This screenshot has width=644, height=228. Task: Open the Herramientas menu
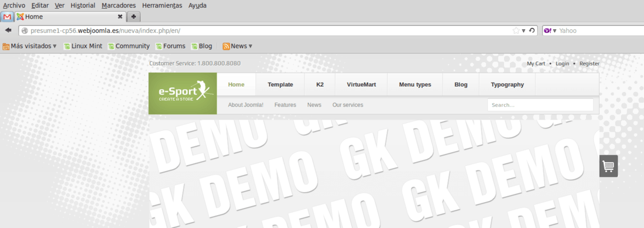click(x=162, y=5)
